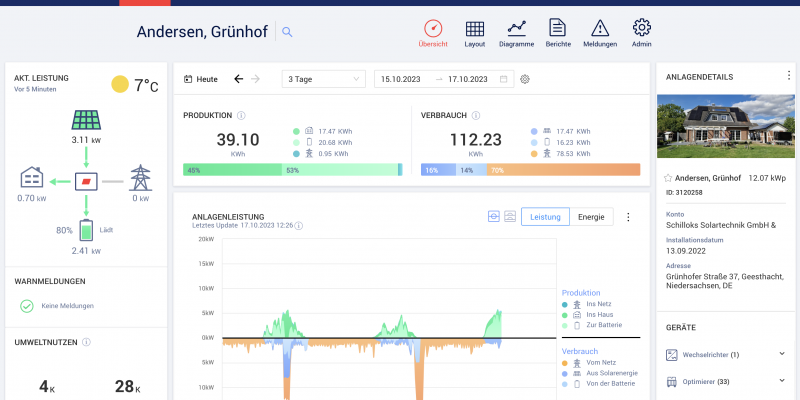Open the Admin settings gear
Viewport: 800px width, 400px height.
642,30
